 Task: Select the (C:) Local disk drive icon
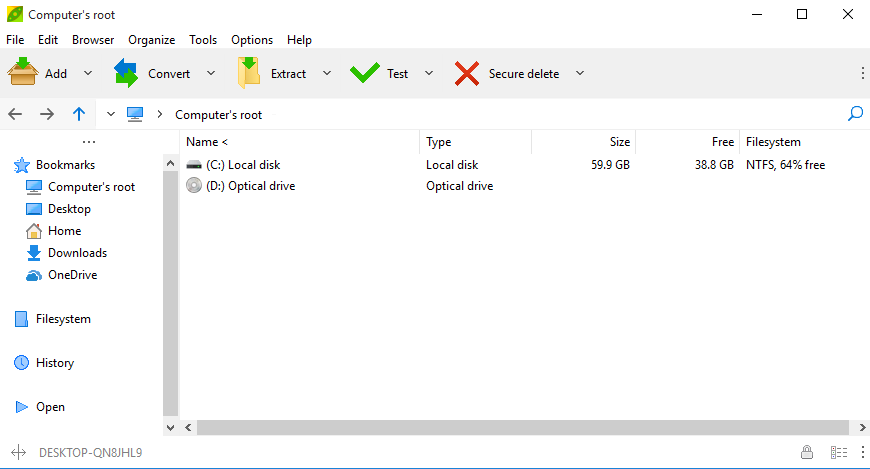point(194,165)
